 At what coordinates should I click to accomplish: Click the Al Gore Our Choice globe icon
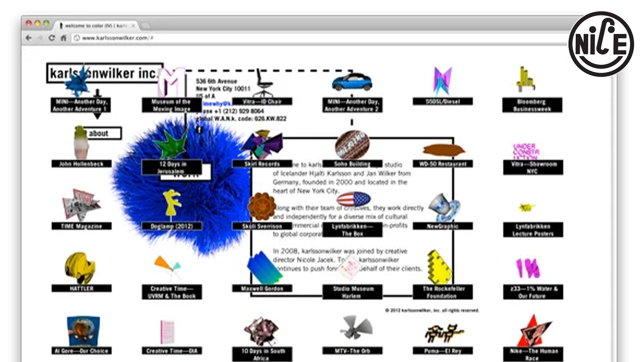pyautogui.click(x=83, y=331)
